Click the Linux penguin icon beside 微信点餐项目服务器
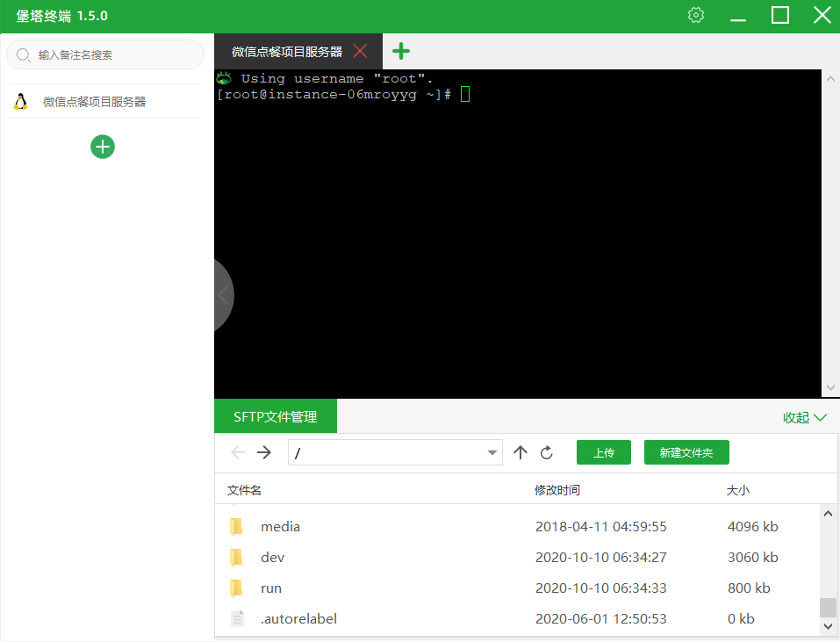Image resolution: width=840 pixels, height=642 pixels. coord(20,101)
